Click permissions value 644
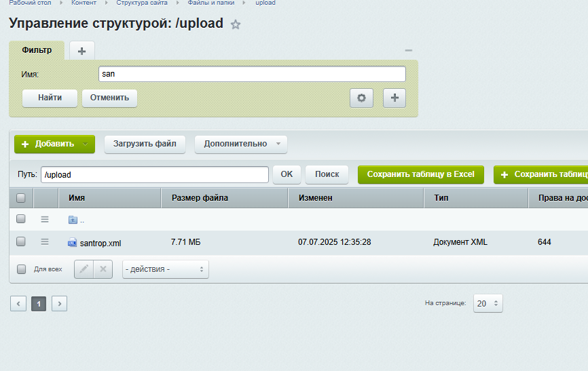Viewport: 588px width, 371px height. 544,242
